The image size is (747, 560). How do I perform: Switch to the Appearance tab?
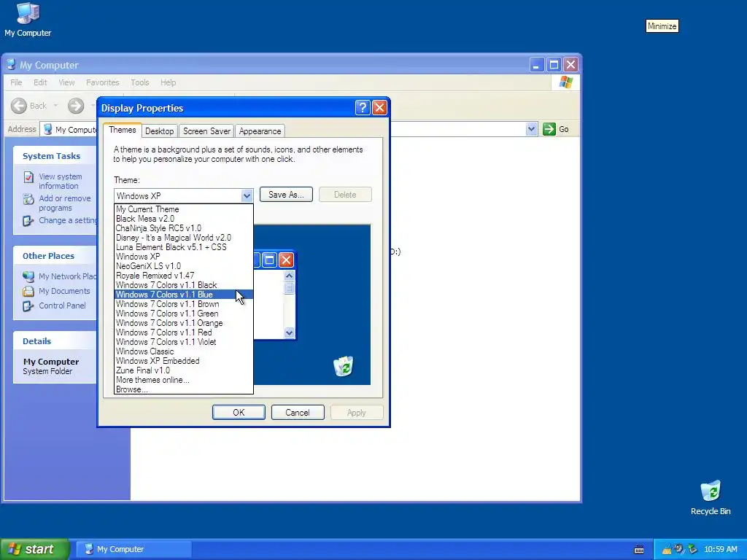click(260, 131)
